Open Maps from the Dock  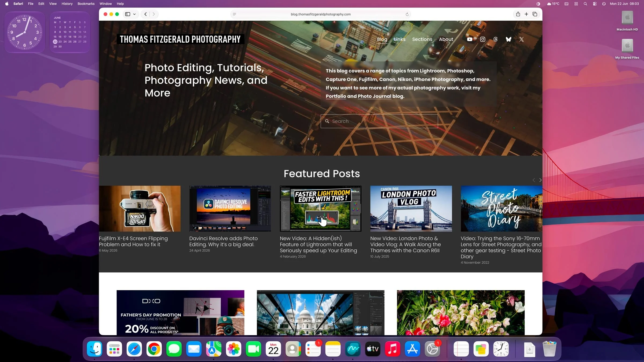click(x=214, y=349)
